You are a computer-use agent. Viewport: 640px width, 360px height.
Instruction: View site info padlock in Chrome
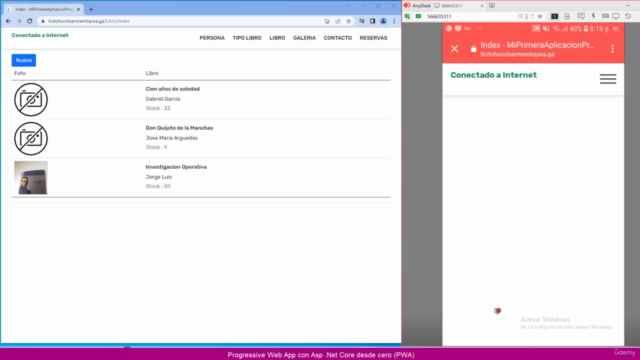43,21
